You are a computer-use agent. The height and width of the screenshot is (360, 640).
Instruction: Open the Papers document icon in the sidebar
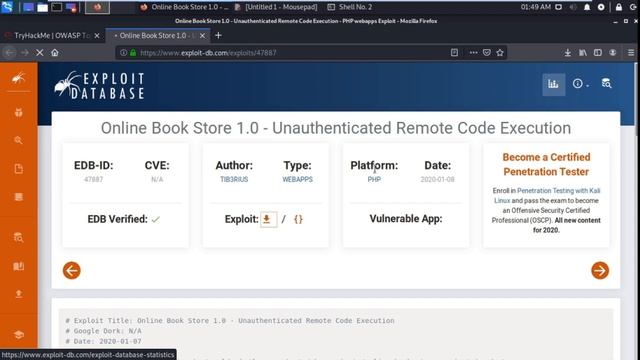pyautogui.click(x=18, y=169)
